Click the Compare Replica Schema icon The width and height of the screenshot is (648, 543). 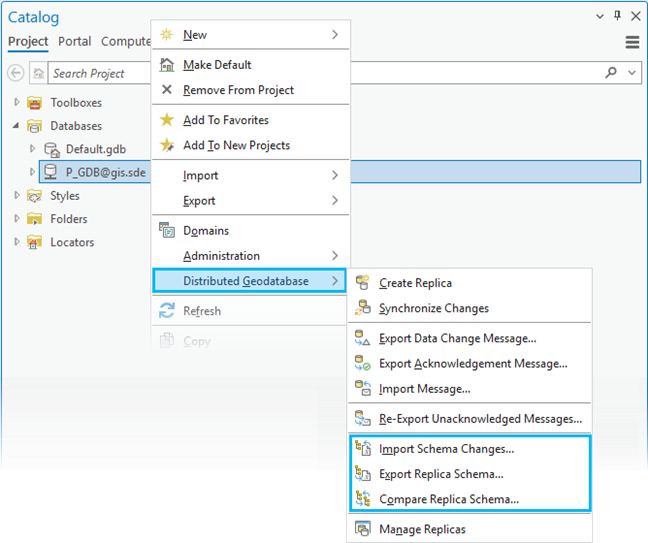coord(362,499)
